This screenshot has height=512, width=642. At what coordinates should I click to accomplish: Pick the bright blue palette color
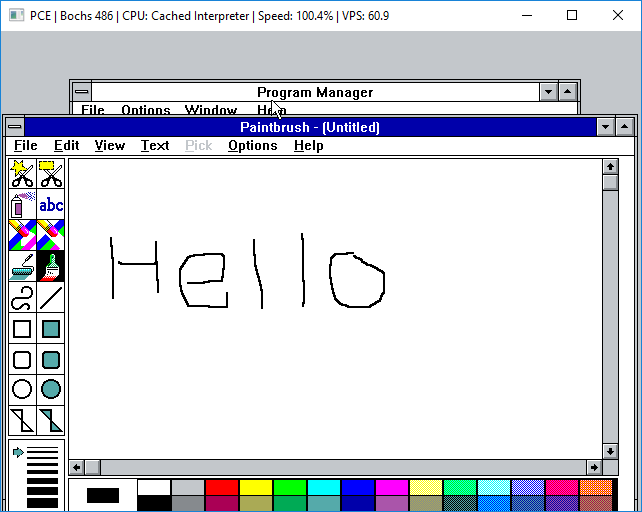tap(358, 487)
